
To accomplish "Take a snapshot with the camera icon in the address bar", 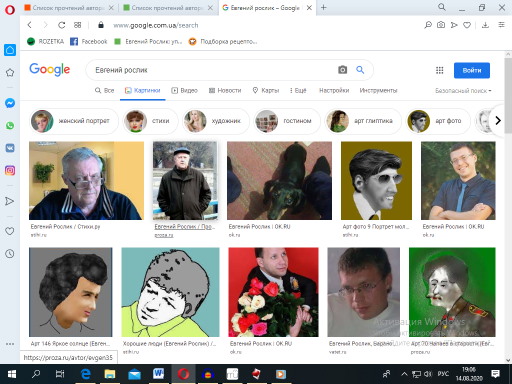I will click(441, 25).
